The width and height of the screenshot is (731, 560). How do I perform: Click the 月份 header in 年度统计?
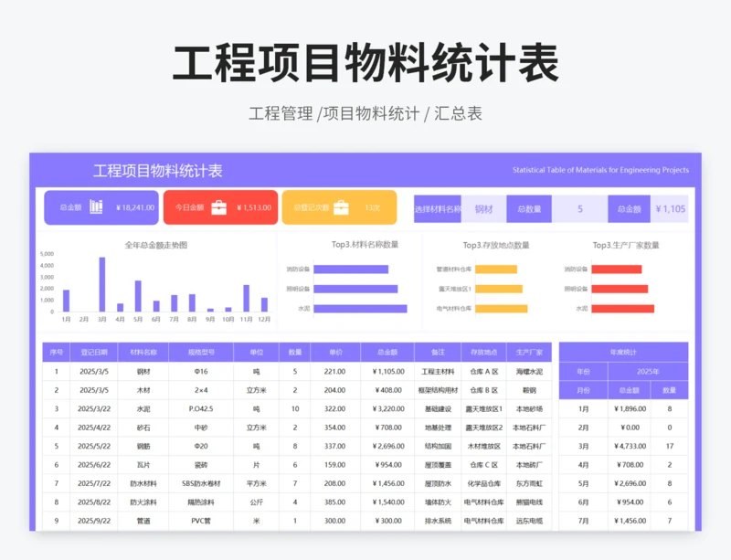[x=584, y=390]
